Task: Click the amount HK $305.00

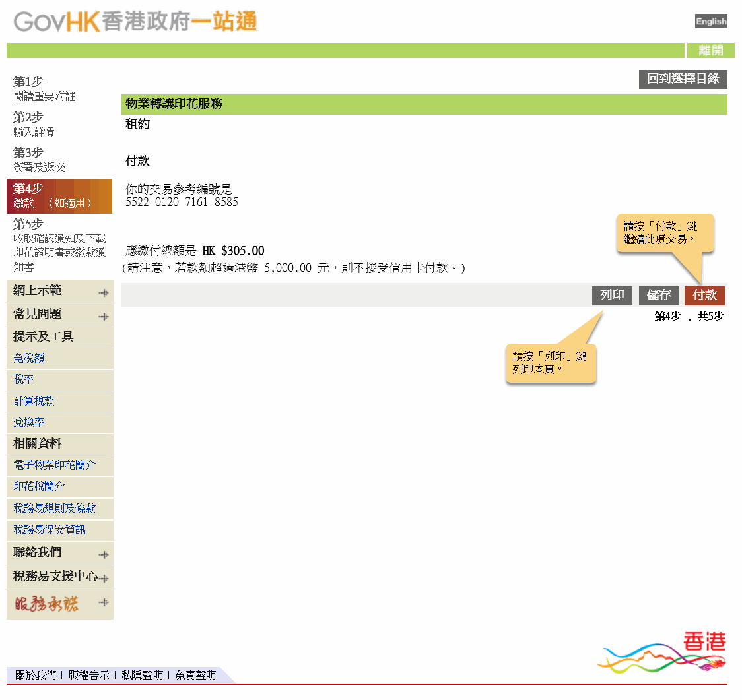Action: pyautogui.click(x=233, y=251)
